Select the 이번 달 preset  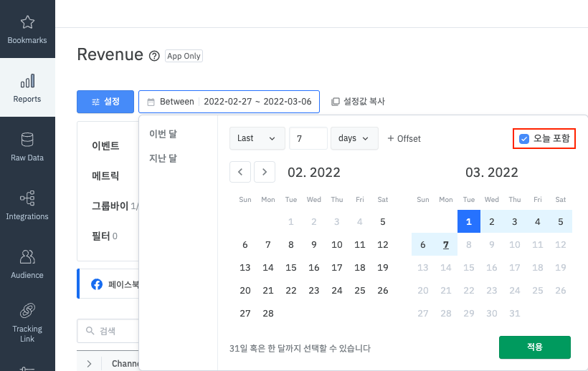pyautogui.click(x=163, y=134)
